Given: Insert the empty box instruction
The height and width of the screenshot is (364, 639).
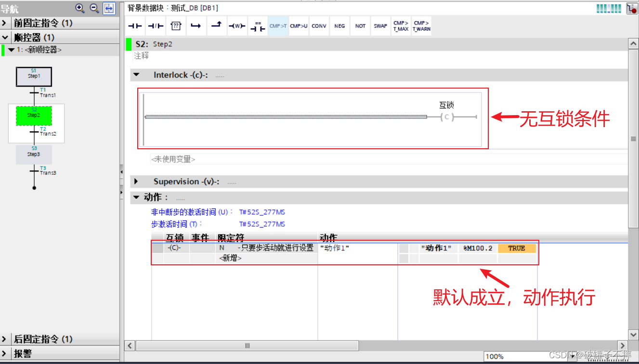Looking at the screenshot, I should 176,26.
